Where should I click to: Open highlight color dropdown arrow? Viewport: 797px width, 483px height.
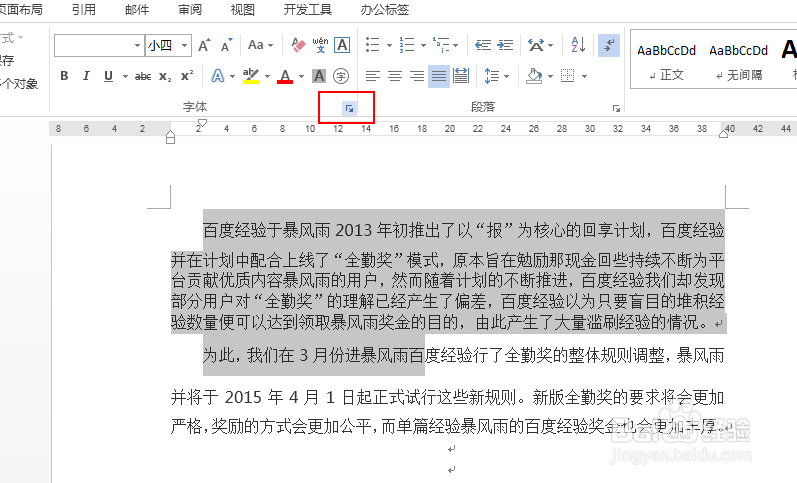267,76
